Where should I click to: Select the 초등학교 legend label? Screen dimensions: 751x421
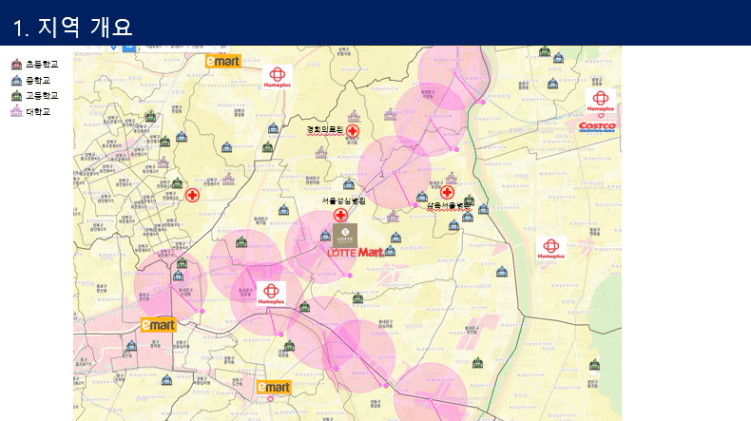click(42, 64)
